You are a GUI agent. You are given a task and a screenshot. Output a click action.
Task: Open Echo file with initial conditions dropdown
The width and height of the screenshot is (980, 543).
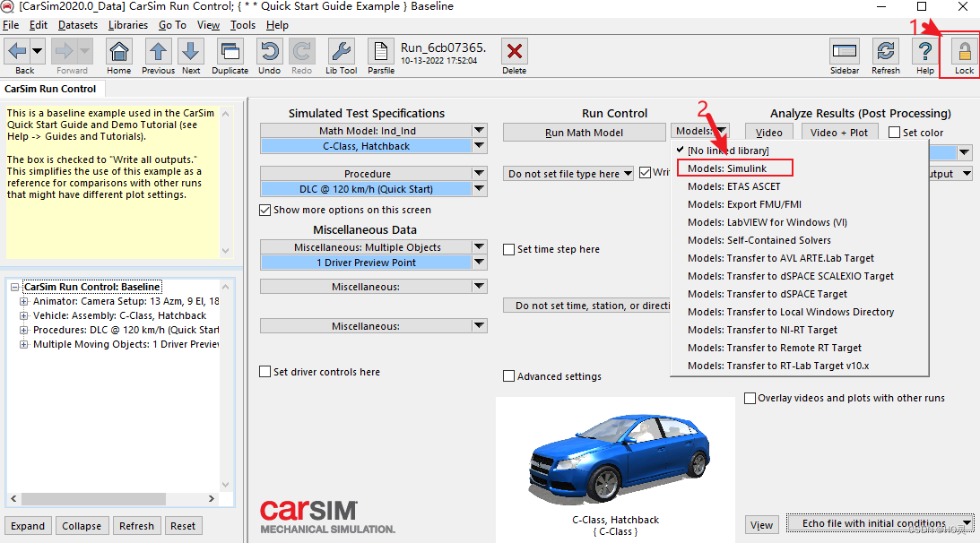[x=880, y=523]
